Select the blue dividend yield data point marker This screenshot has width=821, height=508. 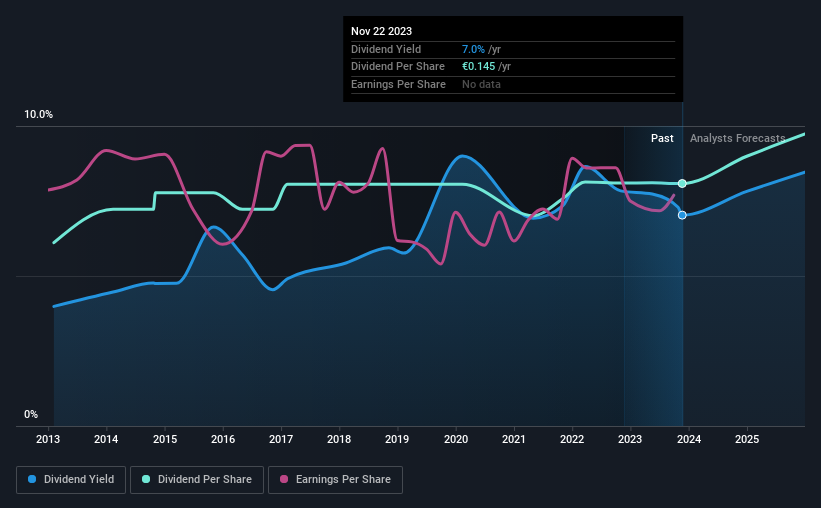(682, 215)
